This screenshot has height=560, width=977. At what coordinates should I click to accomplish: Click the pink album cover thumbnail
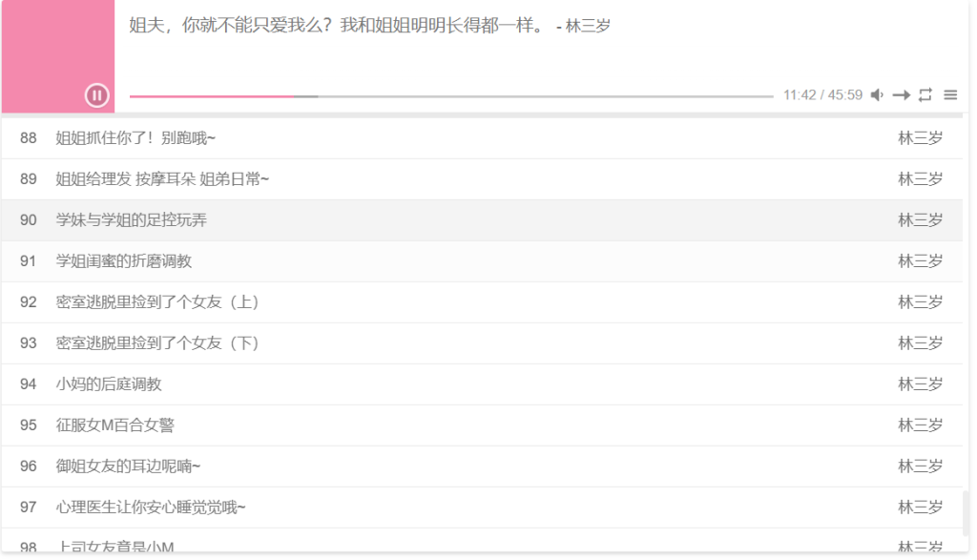[58, 56]
